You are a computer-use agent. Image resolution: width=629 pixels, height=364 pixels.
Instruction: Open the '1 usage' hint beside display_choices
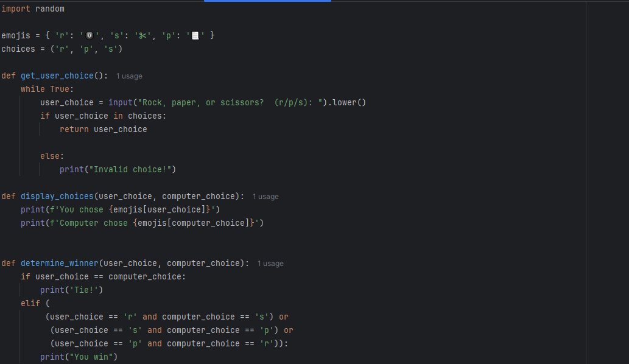point(265,197)
